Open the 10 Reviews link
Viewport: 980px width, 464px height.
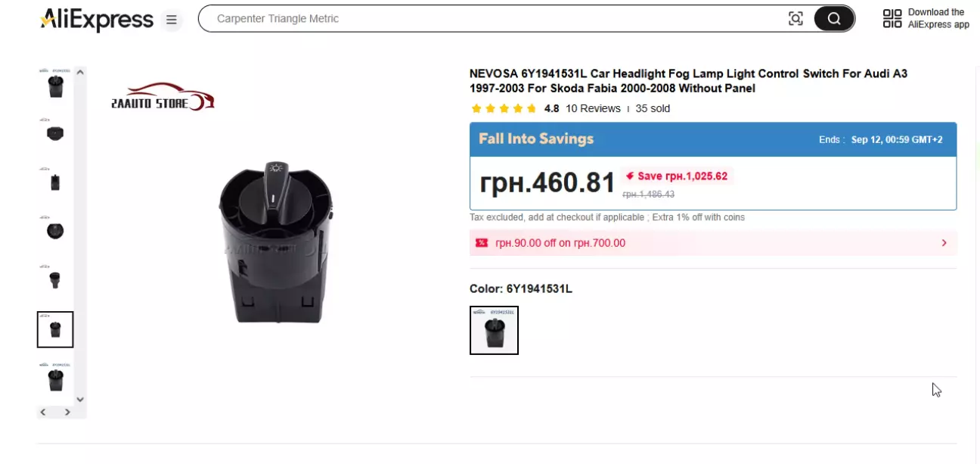(x=593, y=109)
